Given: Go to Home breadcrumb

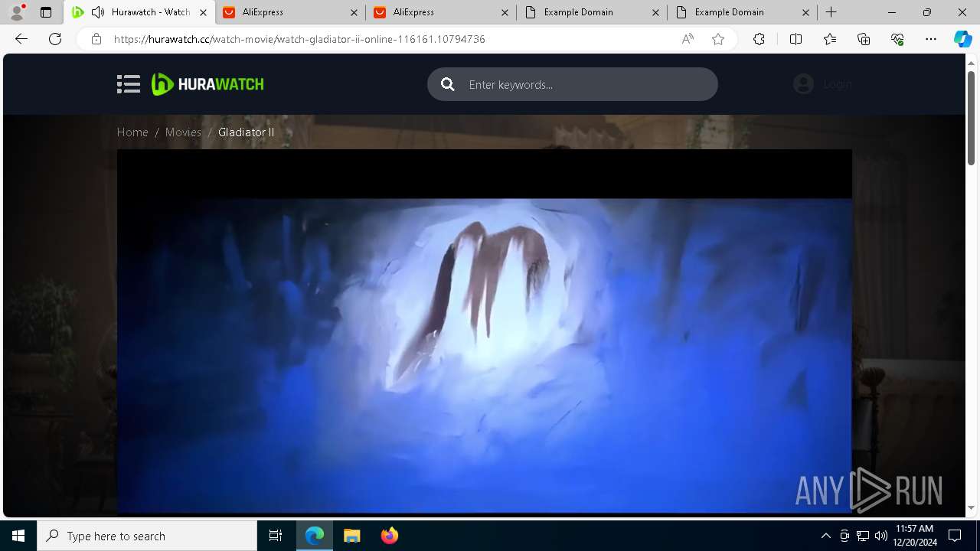Looking at the screenshot, I should (x=132, y=132).
